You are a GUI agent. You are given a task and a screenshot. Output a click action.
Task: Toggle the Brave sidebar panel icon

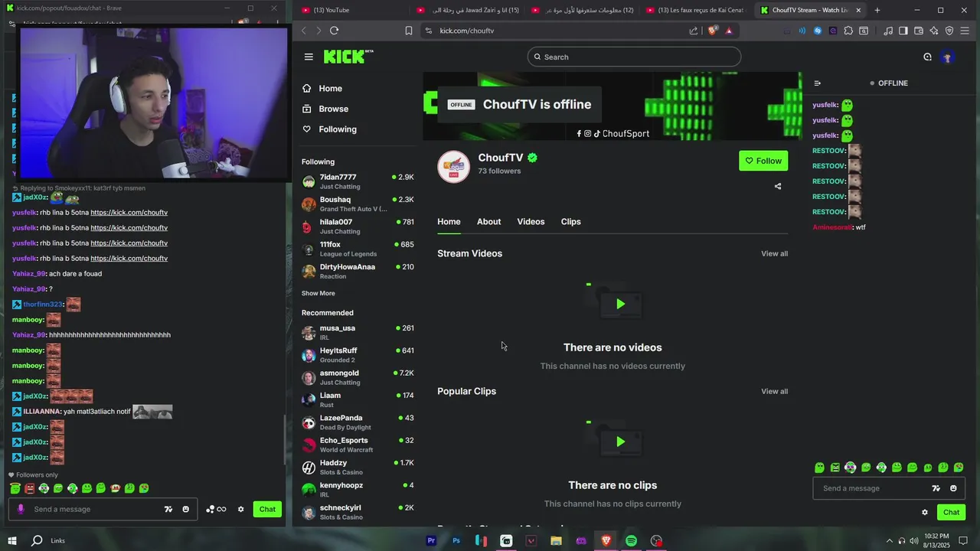click(x=903, y=31)
